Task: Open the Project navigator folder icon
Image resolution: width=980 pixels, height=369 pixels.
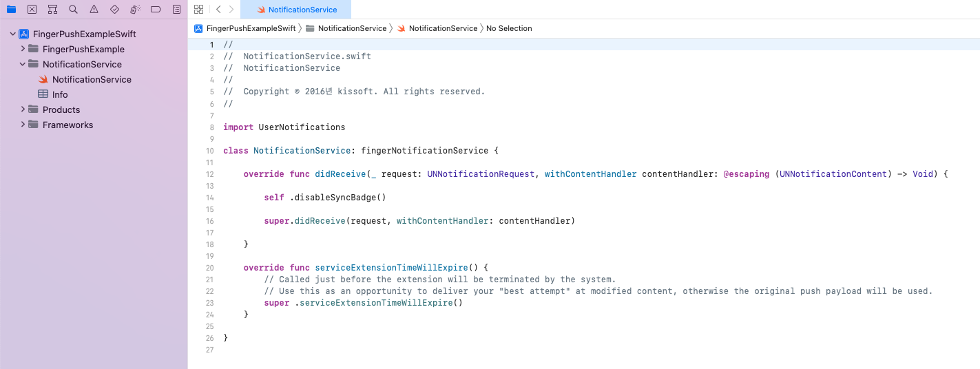Action: point(11,10)
